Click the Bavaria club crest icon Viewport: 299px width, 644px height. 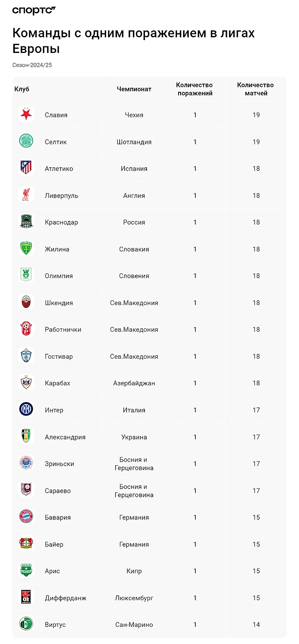tap(26, 517)
